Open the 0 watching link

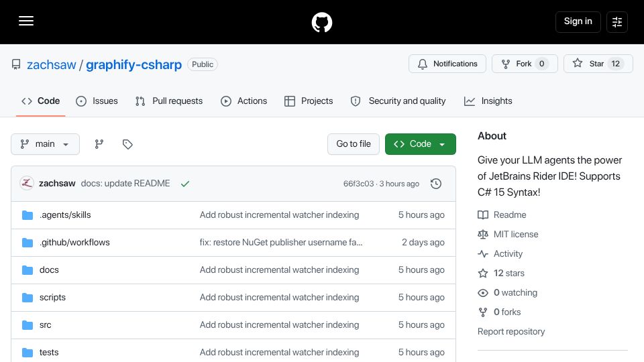pos(508,293)
